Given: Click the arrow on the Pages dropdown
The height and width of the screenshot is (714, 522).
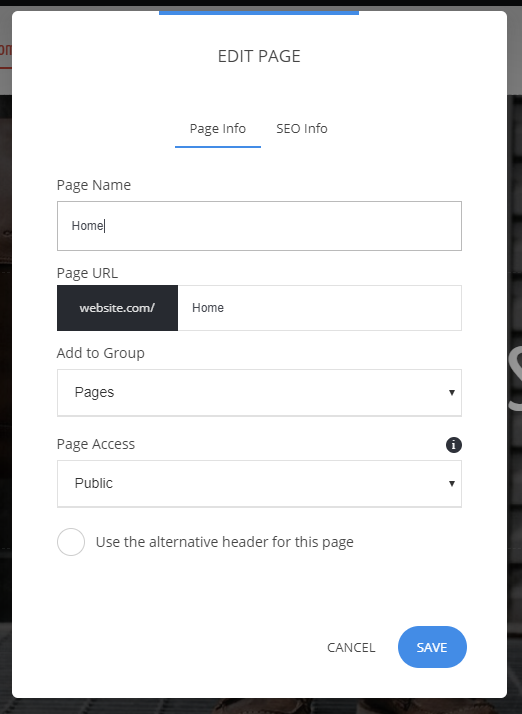Looking at the screenshot, I should [x=451, y=393].
